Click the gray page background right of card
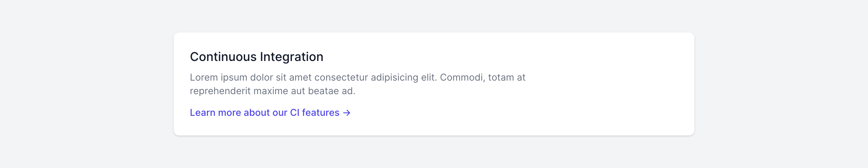This screenshot has width=868, height=168. coord(780,84)
